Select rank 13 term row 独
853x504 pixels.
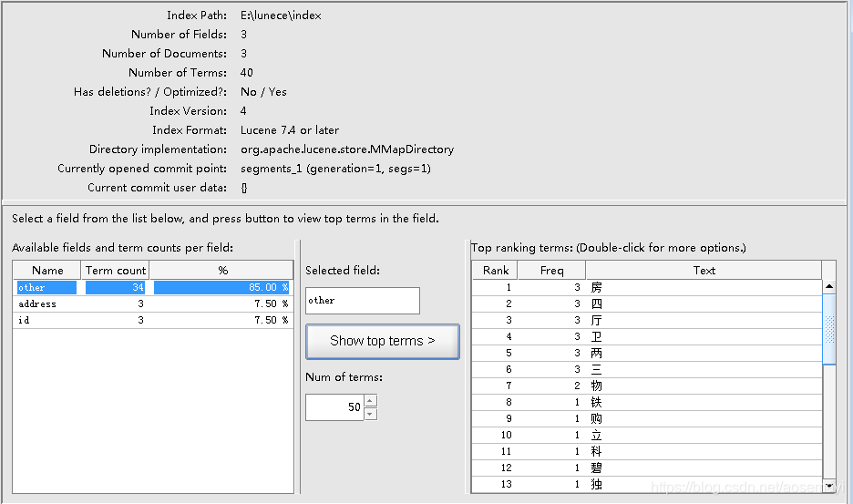[x=646, y=483]
